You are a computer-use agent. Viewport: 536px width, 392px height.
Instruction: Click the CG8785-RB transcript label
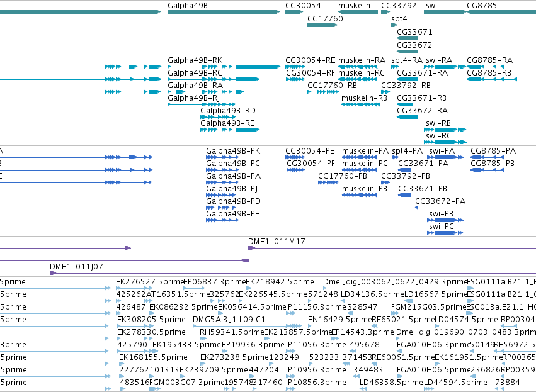pyautogui.click(x=489, y=73)
